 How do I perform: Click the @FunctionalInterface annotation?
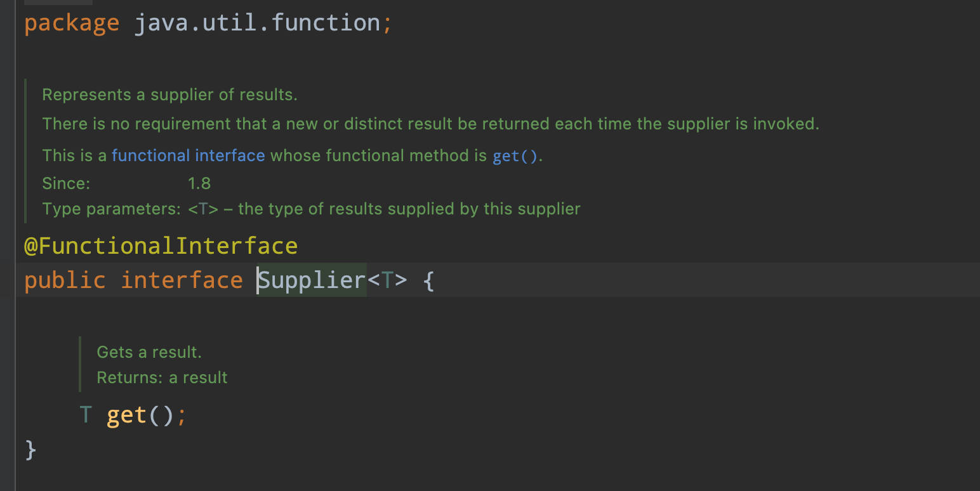tap(161, 246)
